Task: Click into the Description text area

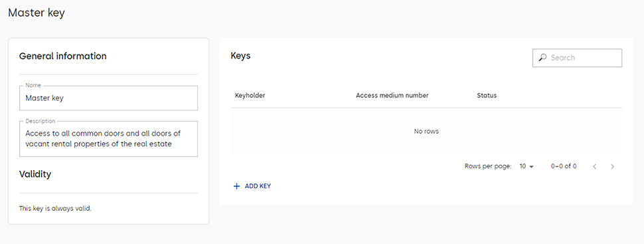Action: (108, 139)
